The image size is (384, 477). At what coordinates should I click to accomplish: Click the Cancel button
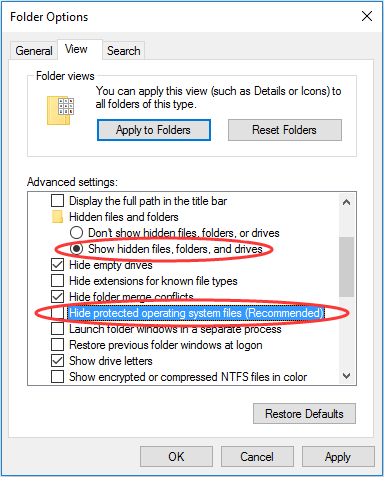(257, 457)
